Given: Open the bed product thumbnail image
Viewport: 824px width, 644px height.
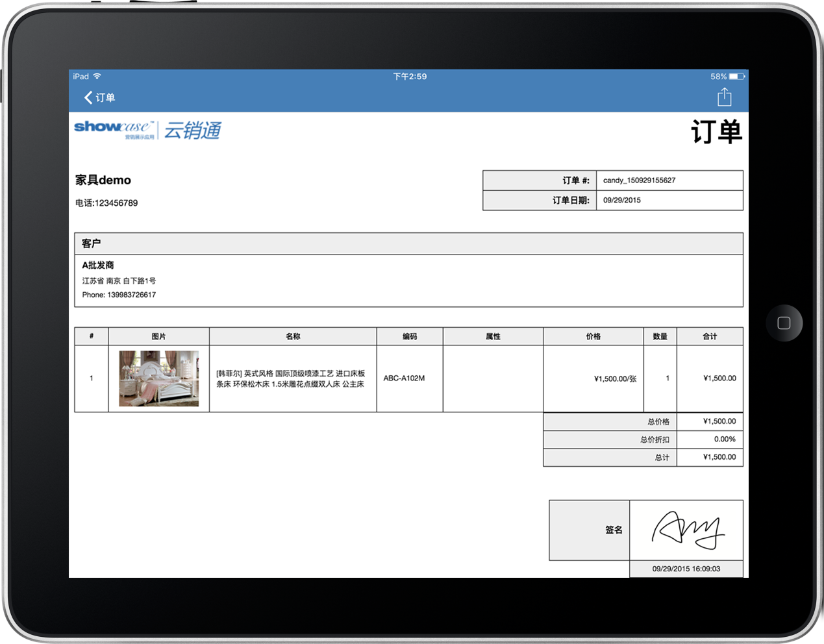Looking at the screenshot, I should pyautogui.click(x=158, y=378).
